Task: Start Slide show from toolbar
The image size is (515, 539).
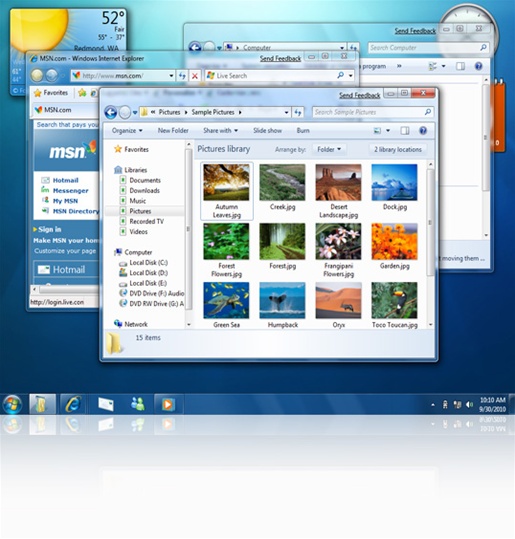Action: [267, 131]
